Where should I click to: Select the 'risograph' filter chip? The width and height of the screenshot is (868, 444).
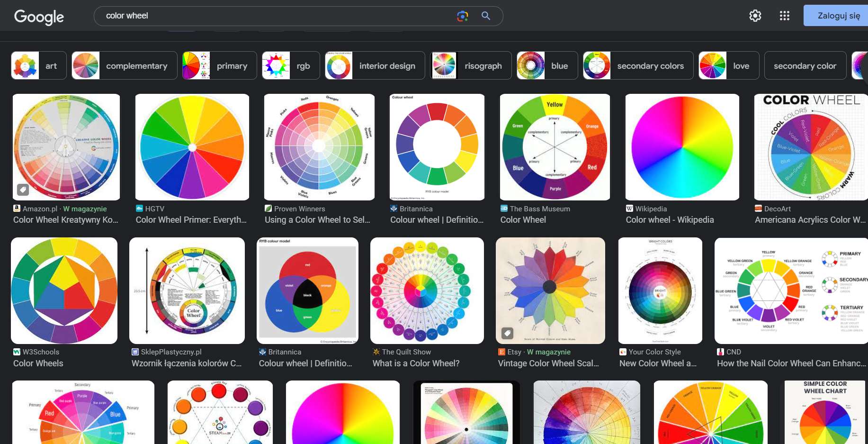tap(471, 65)
